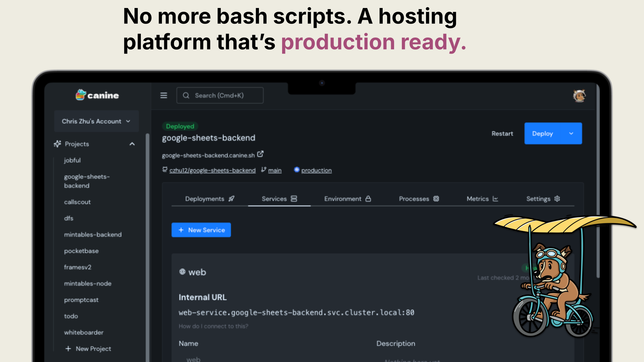Click the git branch icon beside main

264,170
